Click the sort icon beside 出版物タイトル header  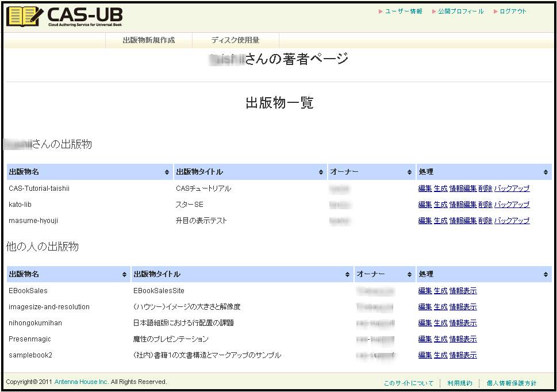click(321, 171)
